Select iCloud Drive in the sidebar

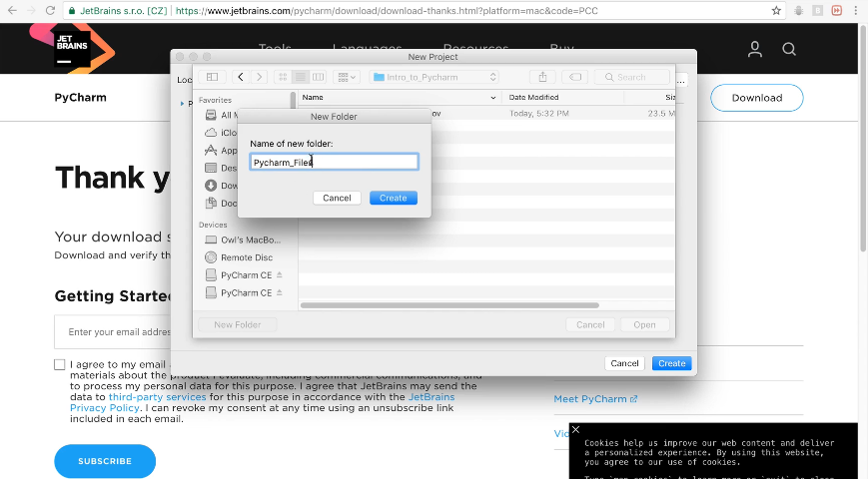coord(221,133)
